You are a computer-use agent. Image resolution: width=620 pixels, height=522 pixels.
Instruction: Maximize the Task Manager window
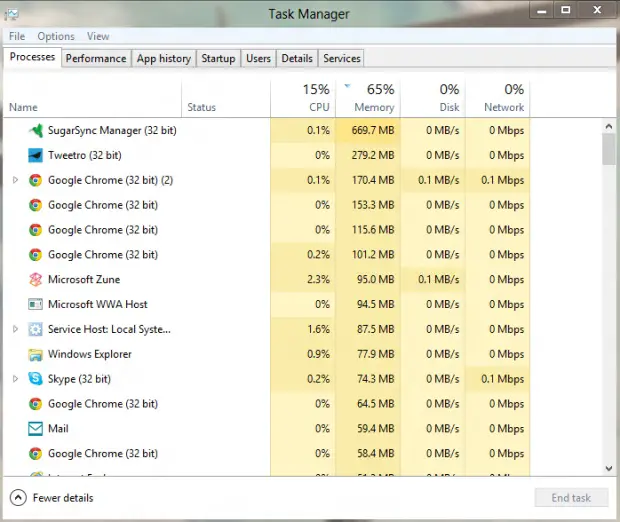566,10
